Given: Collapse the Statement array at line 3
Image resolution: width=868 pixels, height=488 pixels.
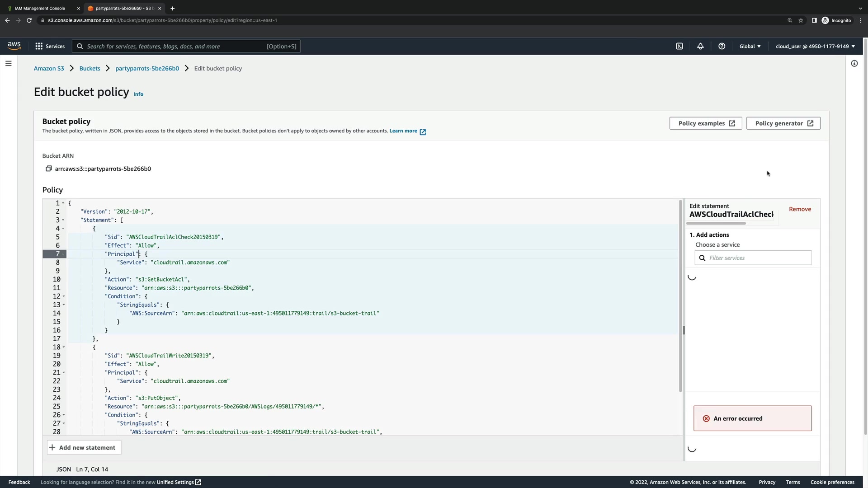Looking at the screenshot, I should 63,220.
